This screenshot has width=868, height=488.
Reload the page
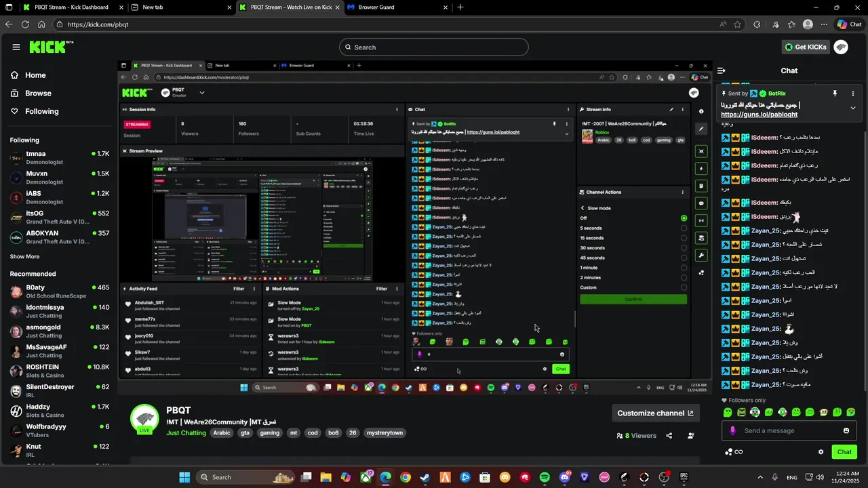[x=25, y=24]
